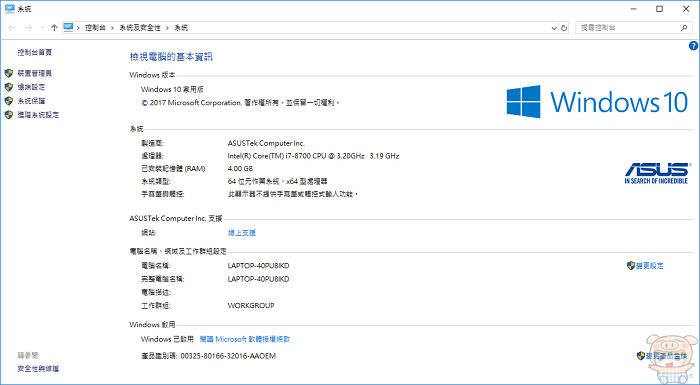Open 進階系統設定 in sidebar
The width and height of the screenshot is (700, 385).
(38, 114)
